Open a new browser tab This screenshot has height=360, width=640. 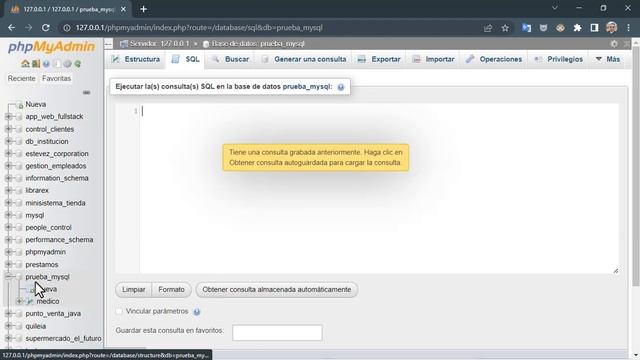coord(144,9)
